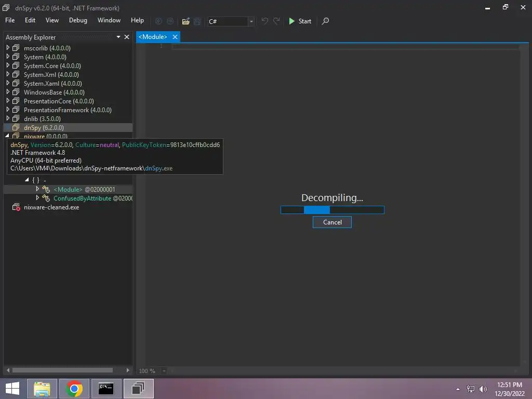Select mscorlib assembly icon
The height and width of the screenshot is (399, 532).
click(16, 48)
